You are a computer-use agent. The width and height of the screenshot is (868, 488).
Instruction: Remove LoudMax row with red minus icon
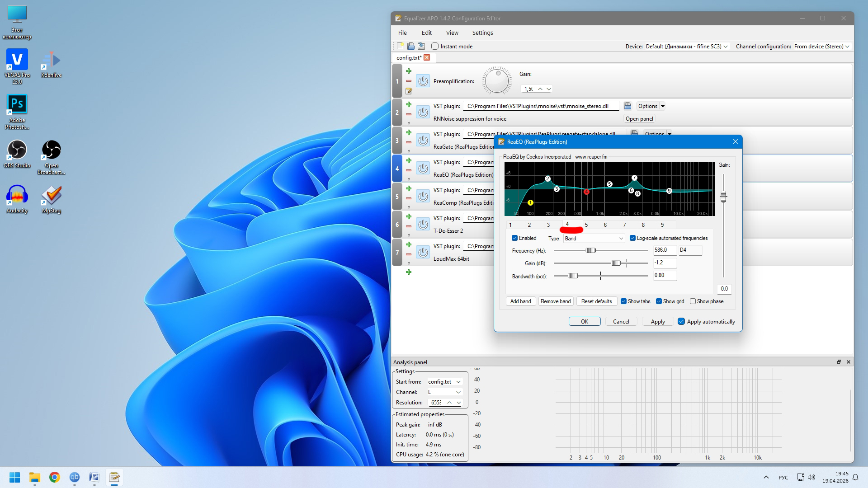pos(409,254)
